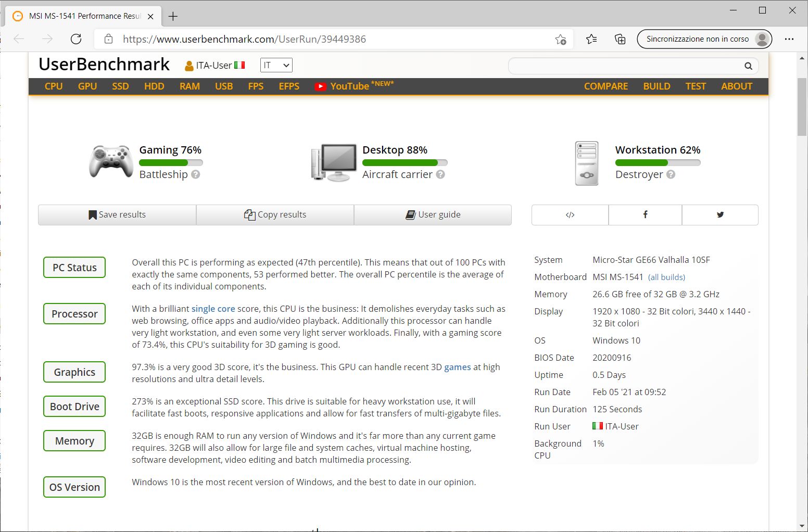Click the Gaming 76% progress bar
Image resolution: width=808 pixels, height=532 pixels.
click(x=171, y=163)
